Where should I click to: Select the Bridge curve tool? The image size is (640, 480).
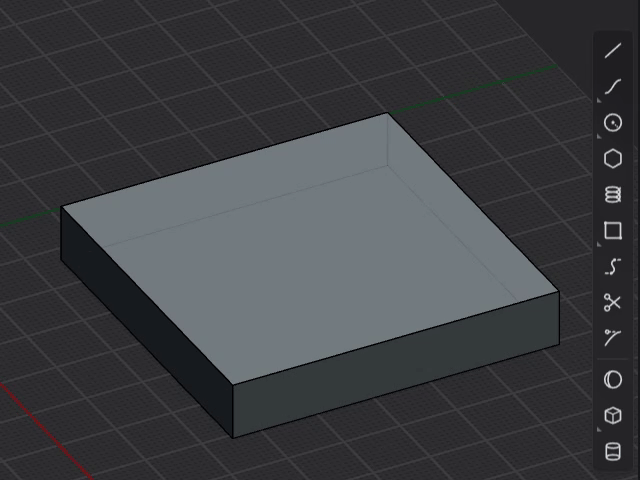pyautogui.click(x=613, y=338)
